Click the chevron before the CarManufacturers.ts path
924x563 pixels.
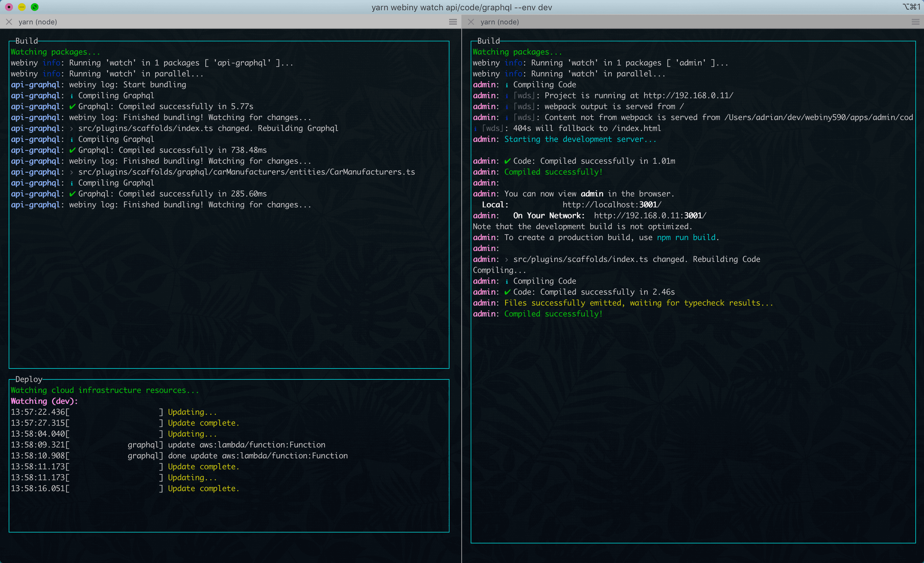pyautogui.click(x=71, y=172)
